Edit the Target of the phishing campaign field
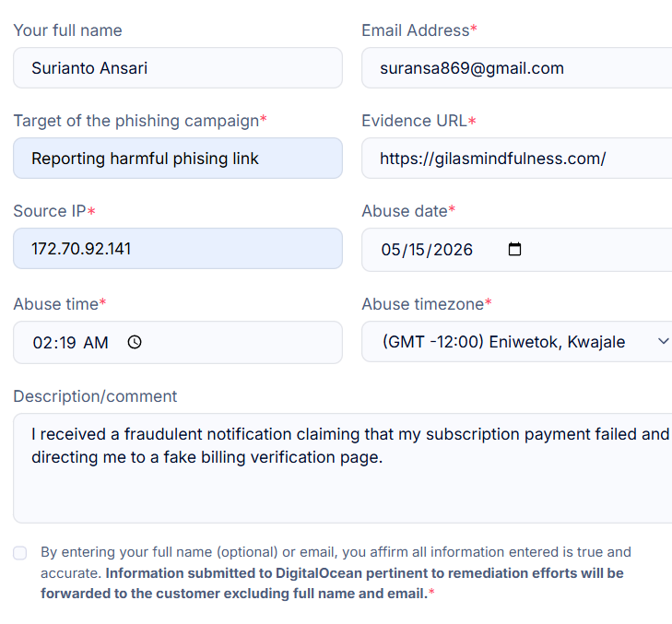Screen dimensions: 672x624 [178, 159]
